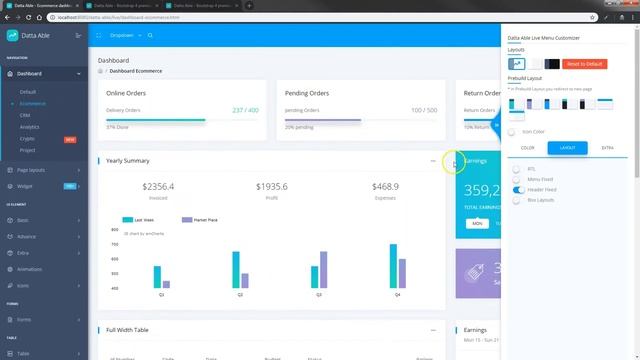This screenshot has width=640, height=360.
Task: Click the Dashboard home icon in sidebar
Action: tap(10, 74)
